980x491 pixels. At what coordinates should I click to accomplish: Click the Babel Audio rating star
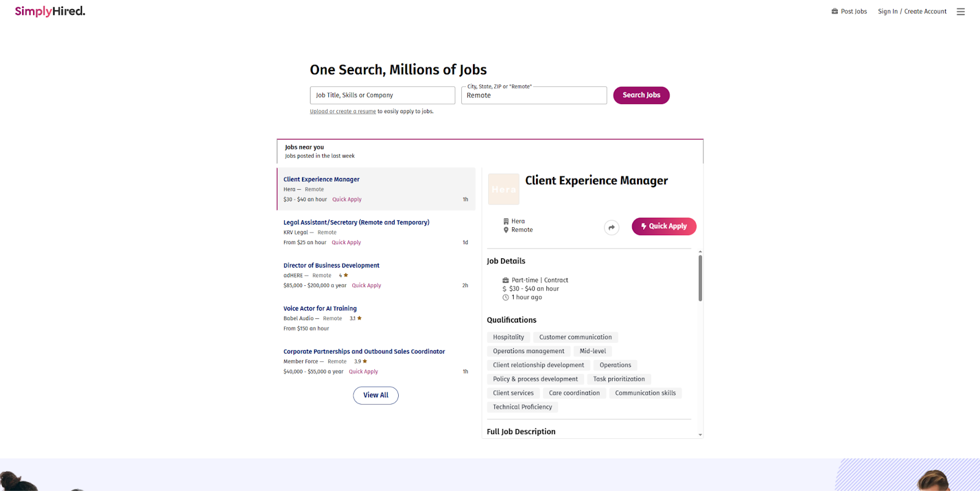pyautogui.click(x=360, y=318)
